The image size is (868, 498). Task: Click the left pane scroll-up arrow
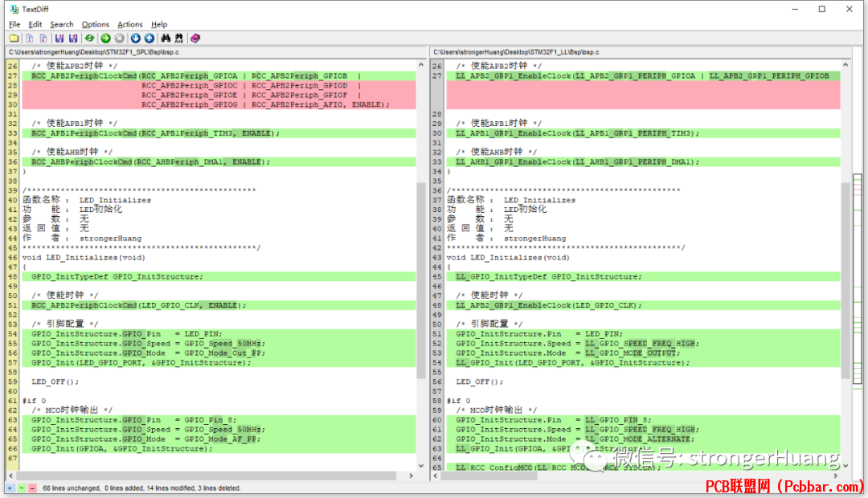(x=420, y=65)
